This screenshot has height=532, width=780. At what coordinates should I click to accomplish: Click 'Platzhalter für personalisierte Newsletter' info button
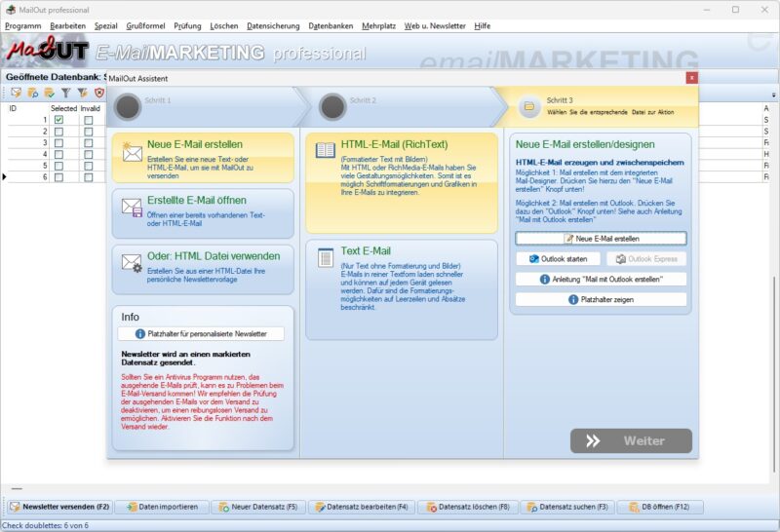click(201, 333)
